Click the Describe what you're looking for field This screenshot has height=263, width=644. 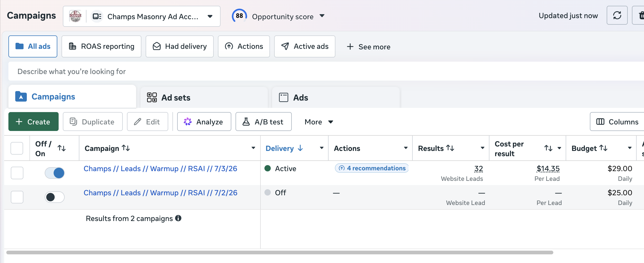[326, 71]
